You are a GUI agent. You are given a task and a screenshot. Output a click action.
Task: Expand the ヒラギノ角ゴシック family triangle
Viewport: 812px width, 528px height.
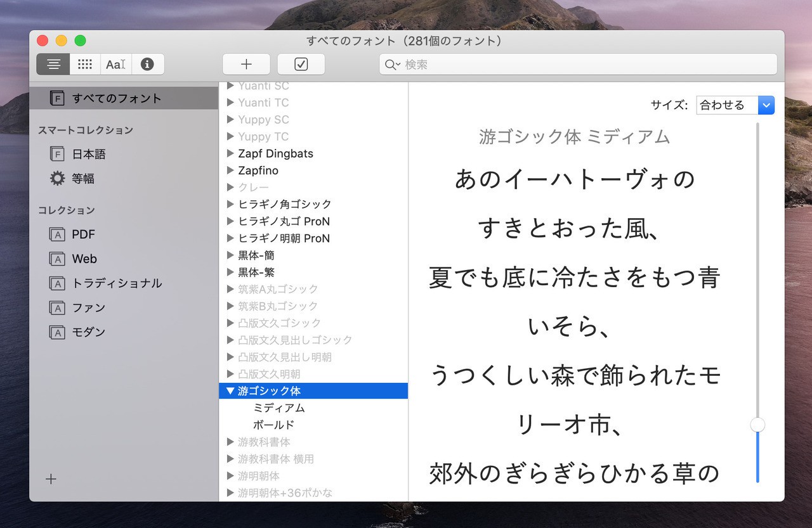coord(231,204)
